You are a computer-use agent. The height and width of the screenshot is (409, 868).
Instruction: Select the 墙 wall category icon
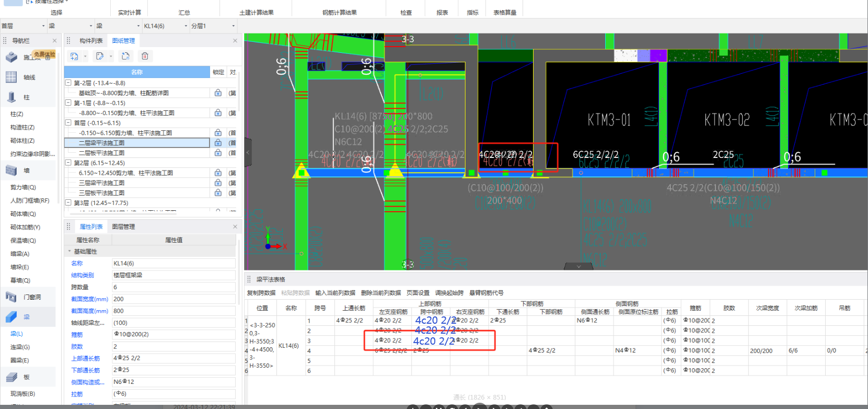click(x=11, y=170)
